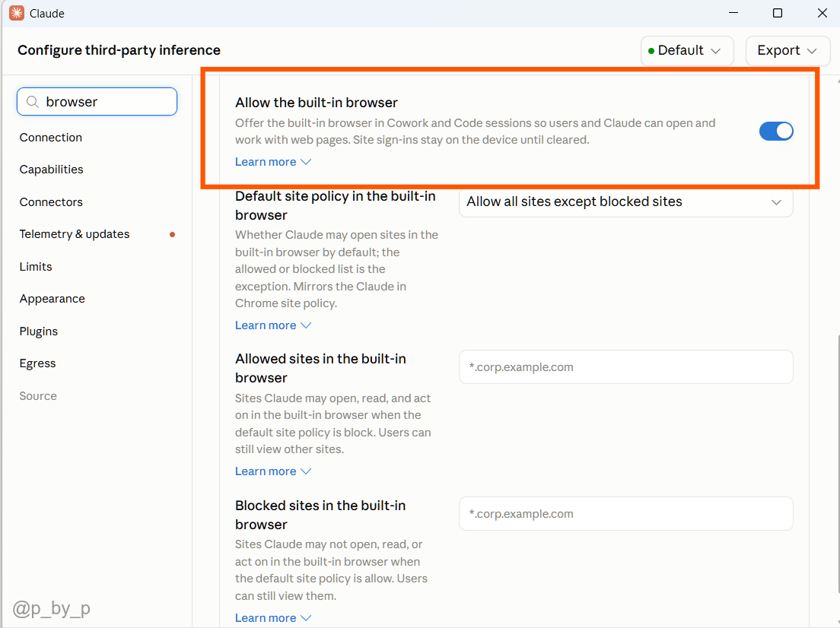Click the magnifier icon in search box
The height and width of the screenshot is (628, 840).
coord(33,102)
